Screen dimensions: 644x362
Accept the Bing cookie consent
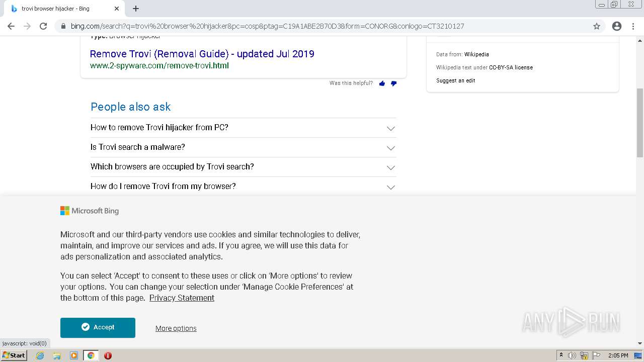pyautogui.click(x=98, y=327)
